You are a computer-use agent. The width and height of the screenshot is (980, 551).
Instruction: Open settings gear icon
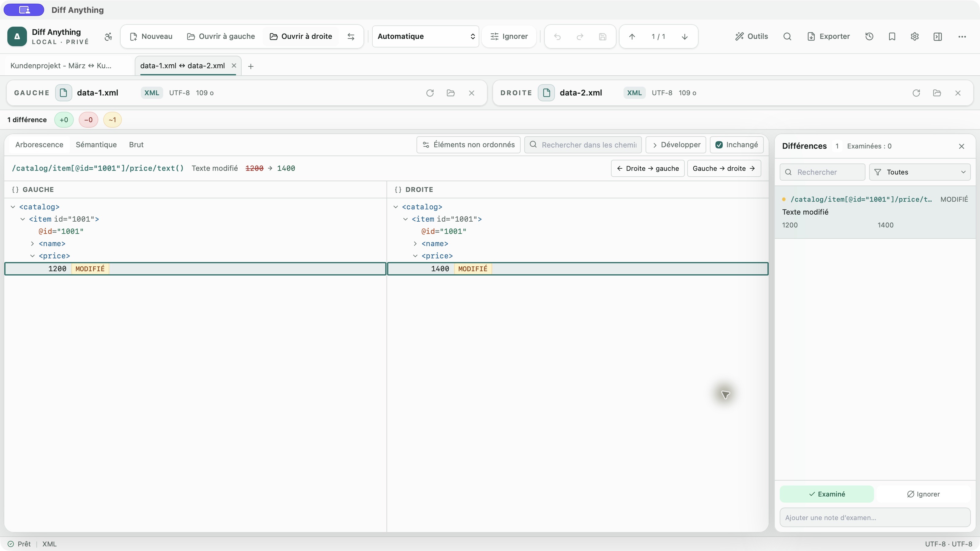click(x=915, y=36)
